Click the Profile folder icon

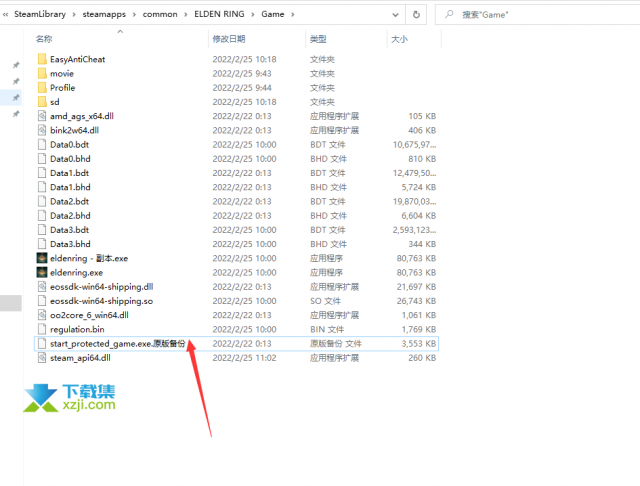(42, 88)
